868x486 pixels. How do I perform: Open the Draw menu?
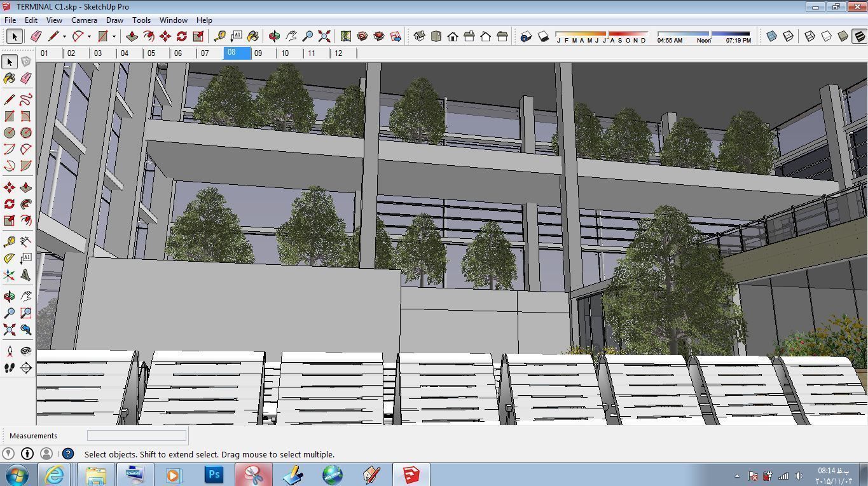pos(114,20)
